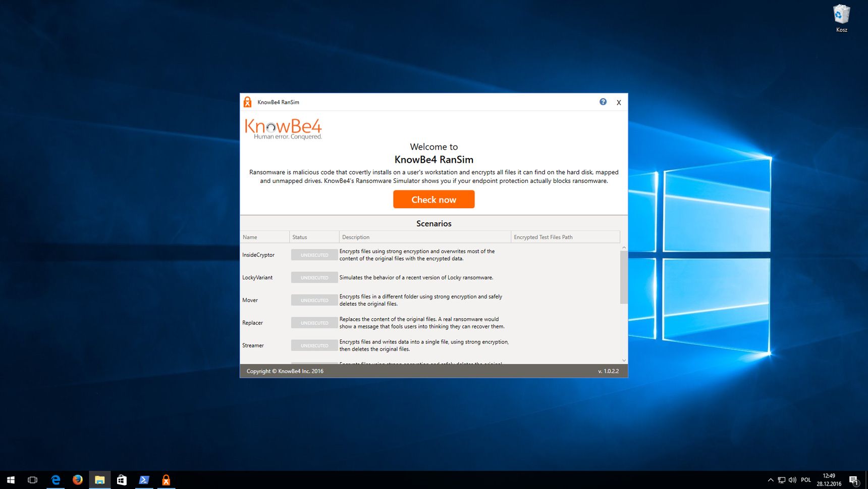
Task: Open the Action Center notification icon
Action: click(x=854, y=480)
